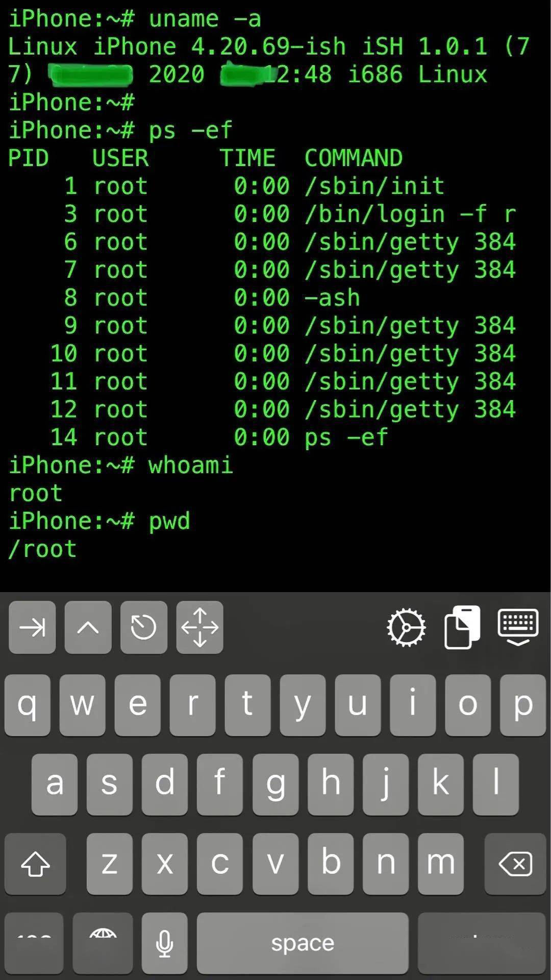Tap the e key
This screenshot has width=551, height=980.
(x=137, y=705)
